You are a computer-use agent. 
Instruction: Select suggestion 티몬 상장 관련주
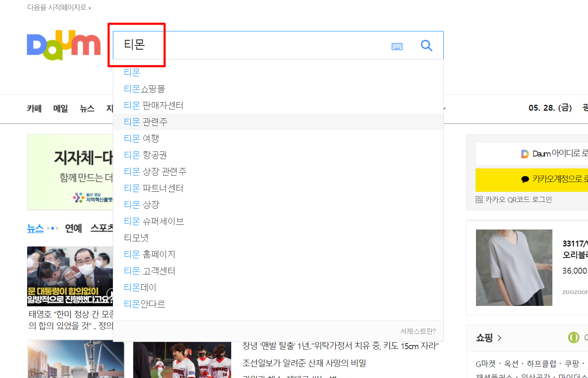(278, 172)
